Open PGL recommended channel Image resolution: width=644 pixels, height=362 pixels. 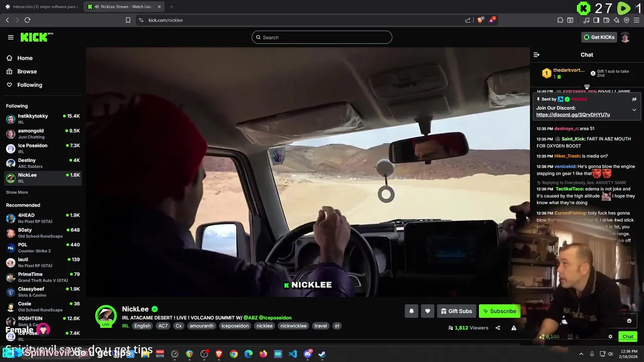click(x=43, y=247)
